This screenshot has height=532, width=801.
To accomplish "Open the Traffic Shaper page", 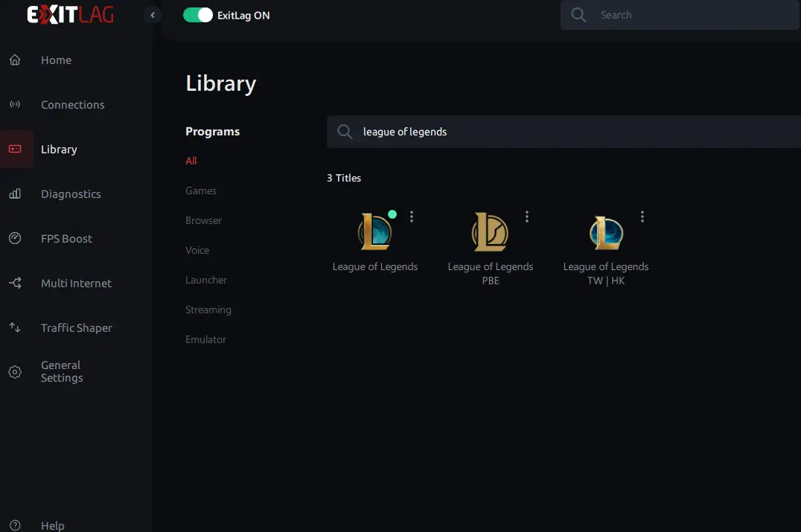I will [76, 328].
